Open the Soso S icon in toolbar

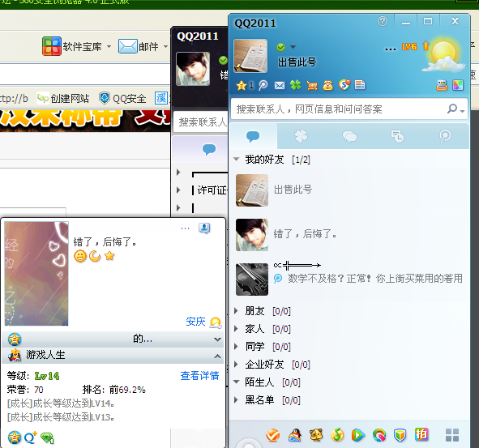tap(344, 85)
